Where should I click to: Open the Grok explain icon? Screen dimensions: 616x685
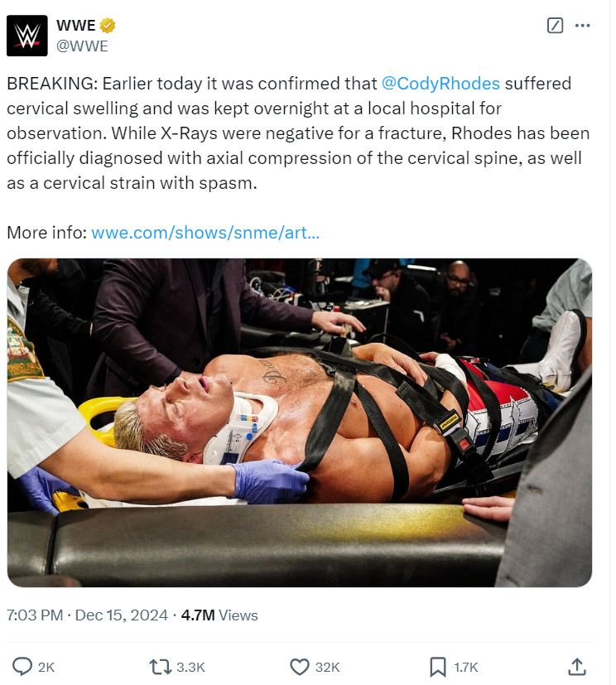(555, 26)
